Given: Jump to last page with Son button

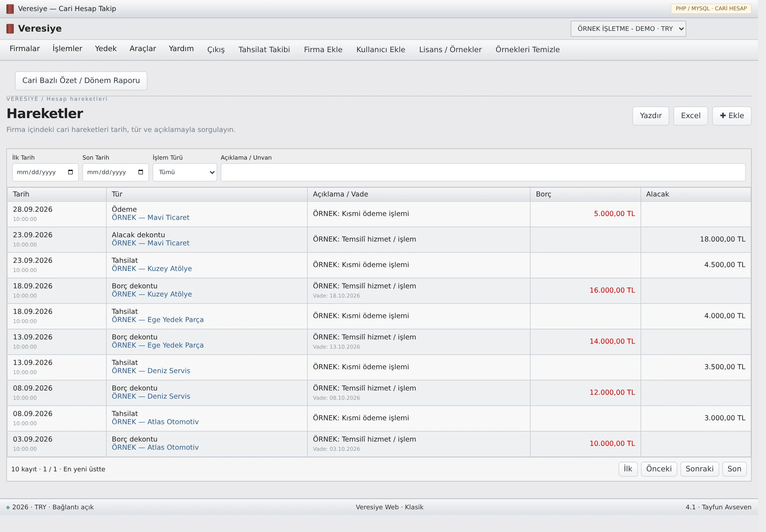Looking at the screenshot, I should tap(734, 469).
